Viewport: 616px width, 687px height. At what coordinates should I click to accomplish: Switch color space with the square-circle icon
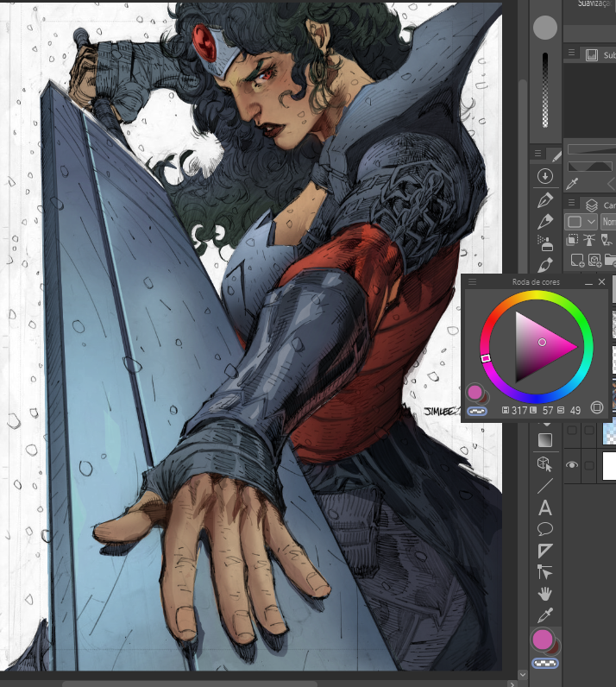(x=597, y=407)
